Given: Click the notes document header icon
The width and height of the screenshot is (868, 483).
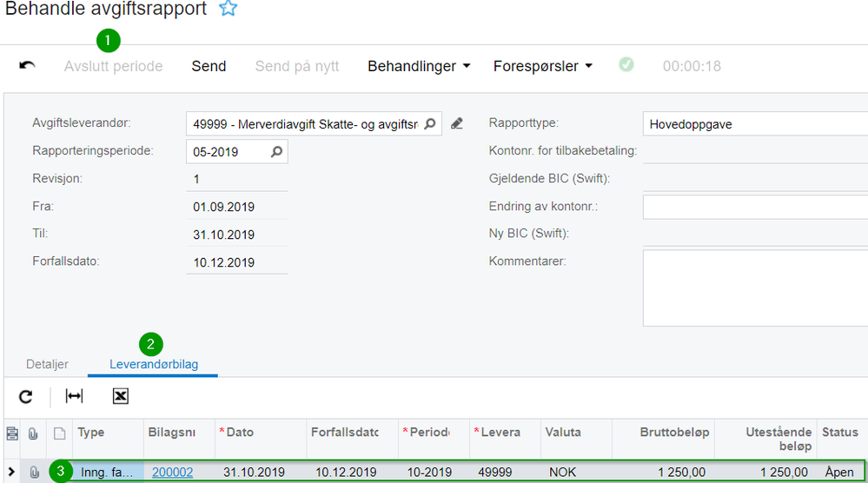Looking at the screenshot, I should 59,433.
